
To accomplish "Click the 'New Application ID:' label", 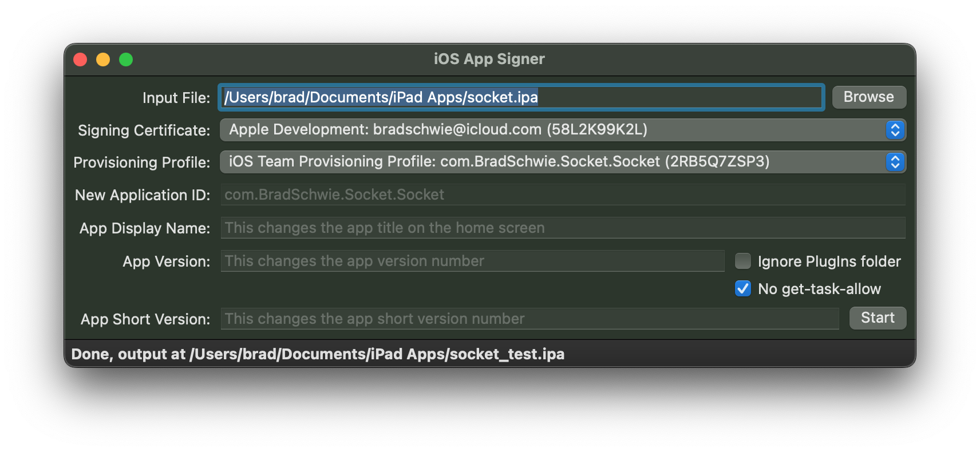I will (x=143, y=195).
